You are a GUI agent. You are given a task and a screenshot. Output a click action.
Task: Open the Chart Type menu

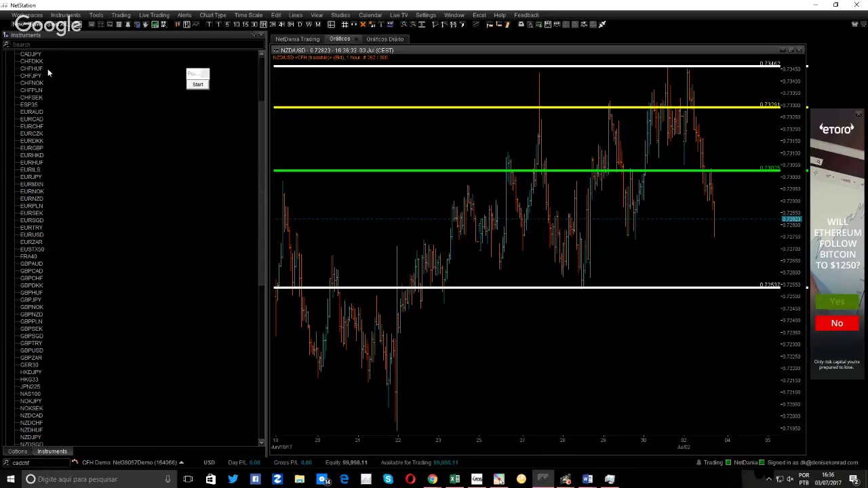213,15
